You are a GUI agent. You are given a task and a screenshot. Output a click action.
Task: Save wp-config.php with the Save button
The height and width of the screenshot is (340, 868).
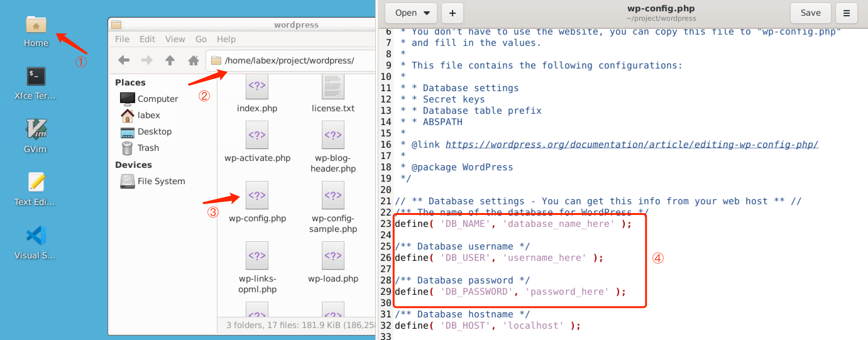click(810, 13)
